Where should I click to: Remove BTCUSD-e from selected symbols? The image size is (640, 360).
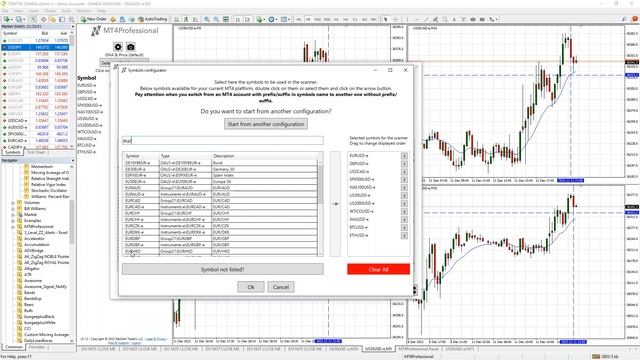click(404, 227)
